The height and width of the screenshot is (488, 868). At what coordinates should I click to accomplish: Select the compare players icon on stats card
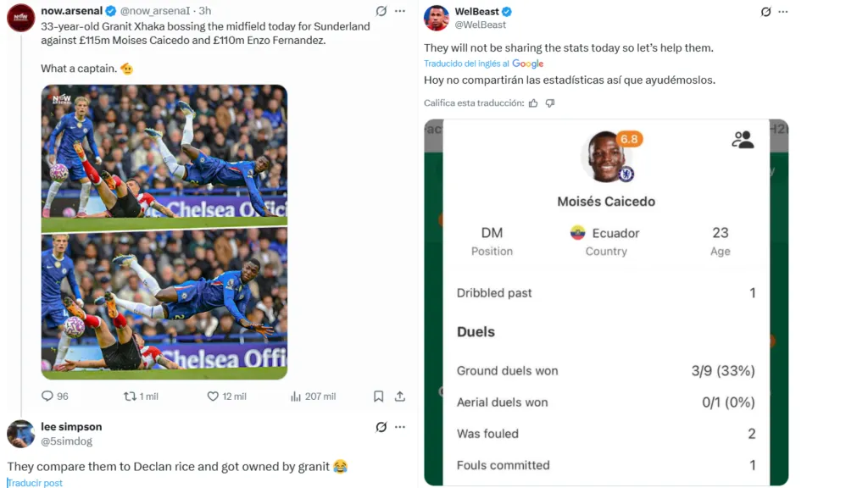tap(743, 141)
